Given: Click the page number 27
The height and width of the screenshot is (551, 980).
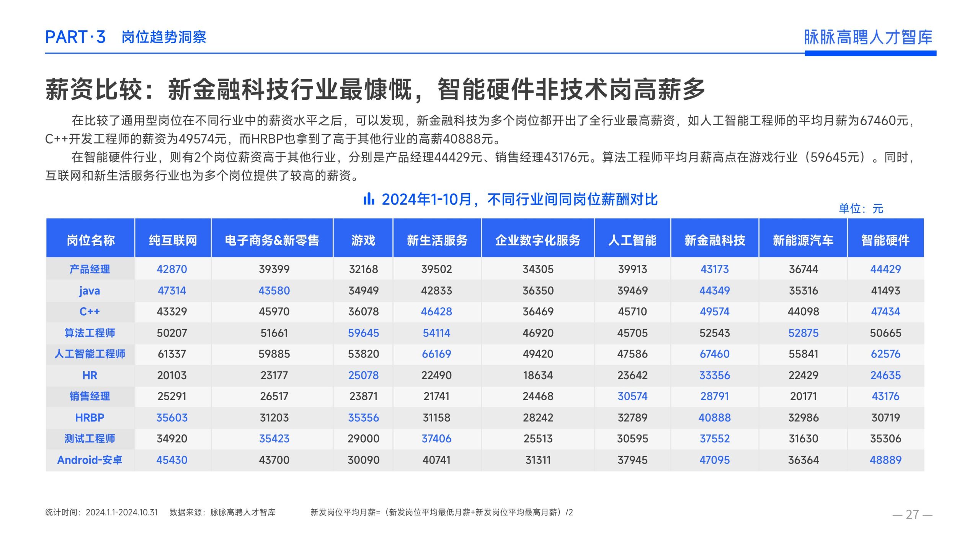Looking at the screenshot, I should pyautogui.click(x=912, y=514).
